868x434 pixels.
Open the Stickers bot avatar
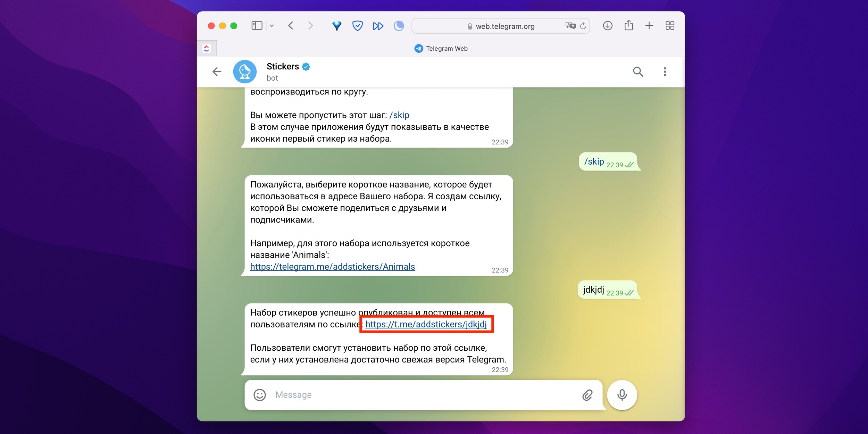click(x=245, y=72)
